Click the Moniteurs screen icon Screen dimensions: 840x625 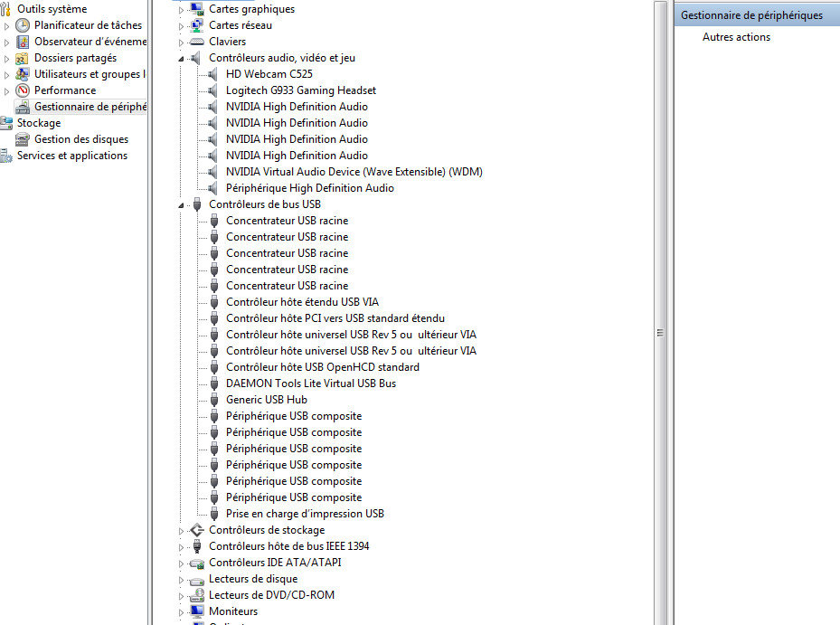pyautogui.click(x=197, y=611)
